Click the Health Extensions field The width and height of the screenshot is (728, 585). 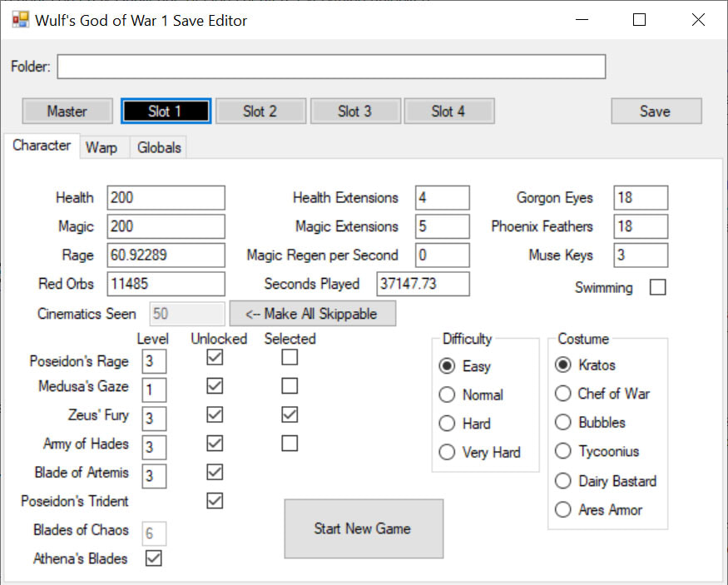443,198
